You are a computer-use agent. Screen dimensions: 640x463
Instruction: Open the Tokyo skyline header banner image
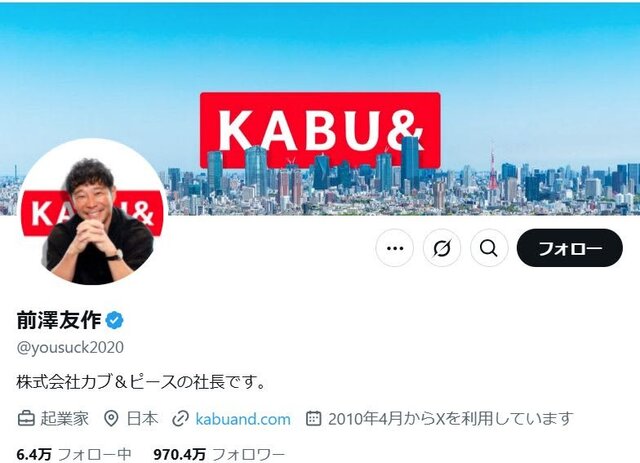coord(320,109)
